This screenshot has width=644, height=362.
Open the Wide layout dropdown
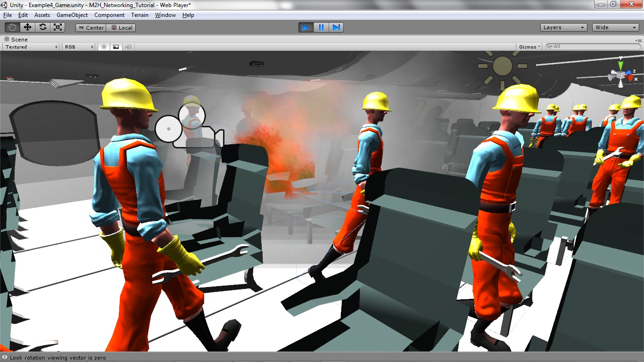point(616,27)
